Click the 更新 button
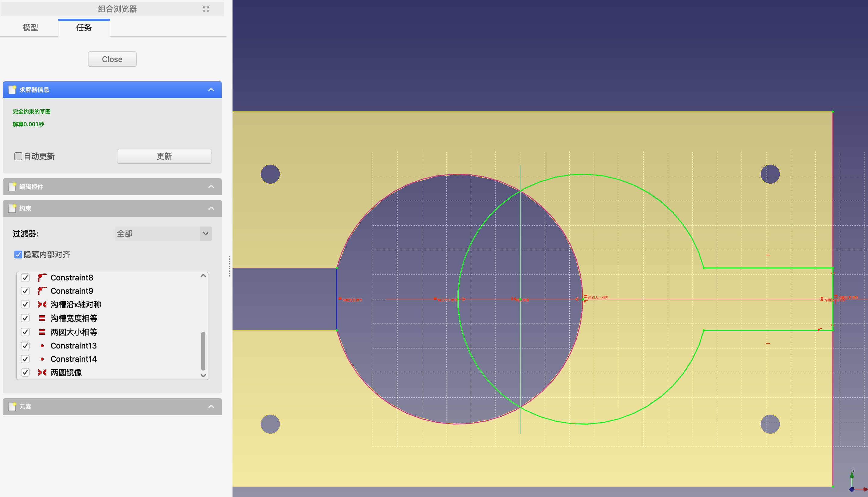Screen dimensions: 868x497 pyautogui.click(x=164, y=156)
